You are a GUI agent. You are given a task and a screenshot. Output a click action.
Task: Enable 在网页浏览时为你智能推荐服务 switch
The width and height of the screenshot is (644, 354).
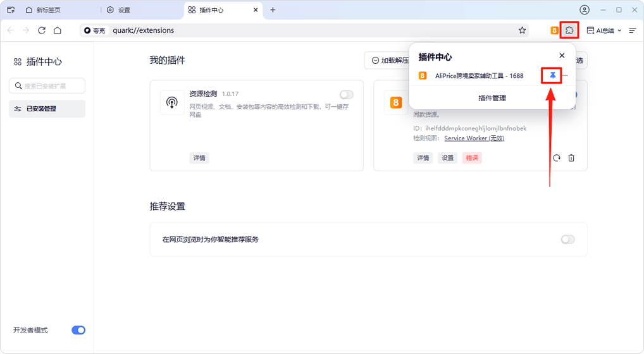567,240
